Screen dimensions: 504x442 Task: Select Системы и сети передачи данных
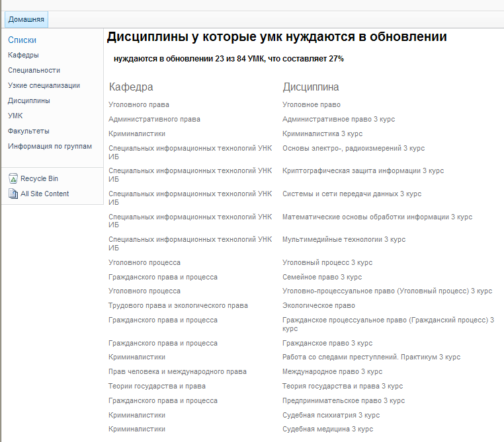[x=352, y=194]
